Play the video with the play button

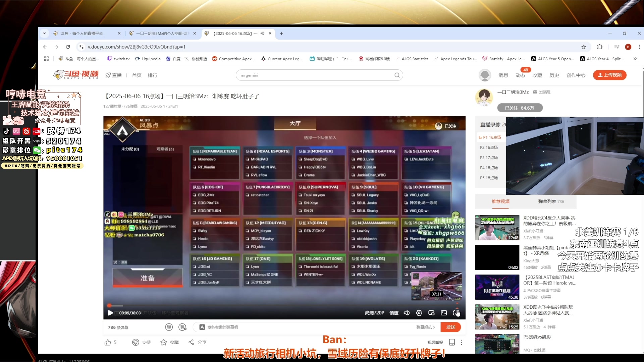(x=110, y=313)
